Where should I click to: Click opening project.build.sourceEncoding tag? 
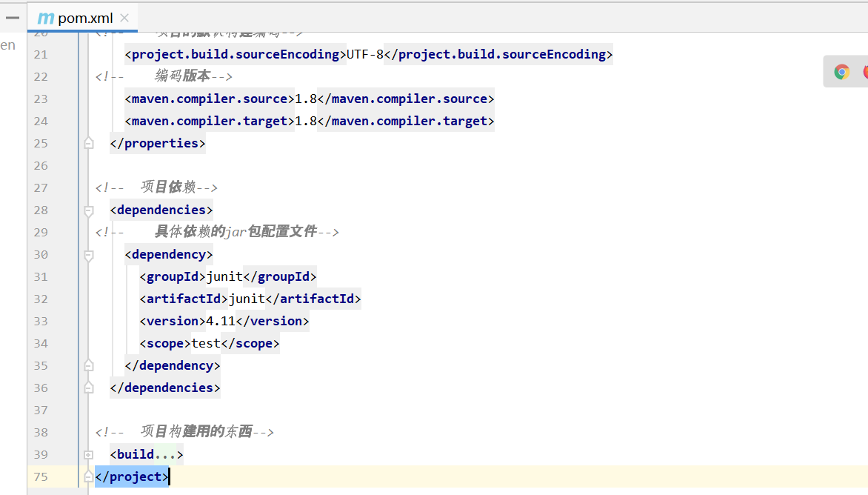click(236, 54)
